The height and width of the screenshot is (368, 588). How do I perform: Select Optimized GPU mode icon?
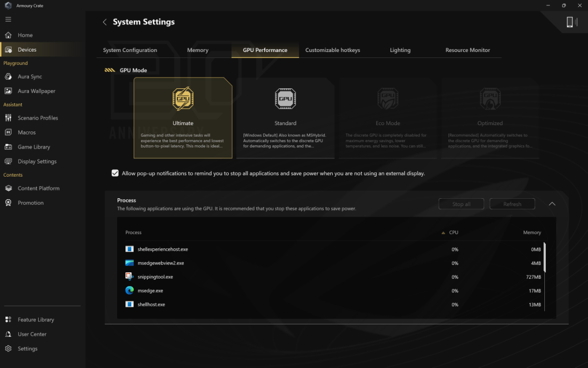(490, 98)
